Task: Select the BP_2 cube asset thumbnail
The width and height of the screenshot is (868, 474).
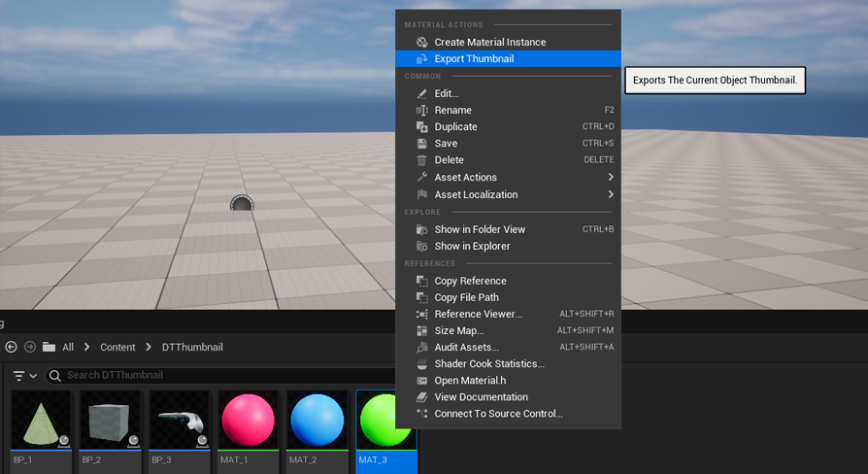Action: pyautogui.click(x=110, y=421)
